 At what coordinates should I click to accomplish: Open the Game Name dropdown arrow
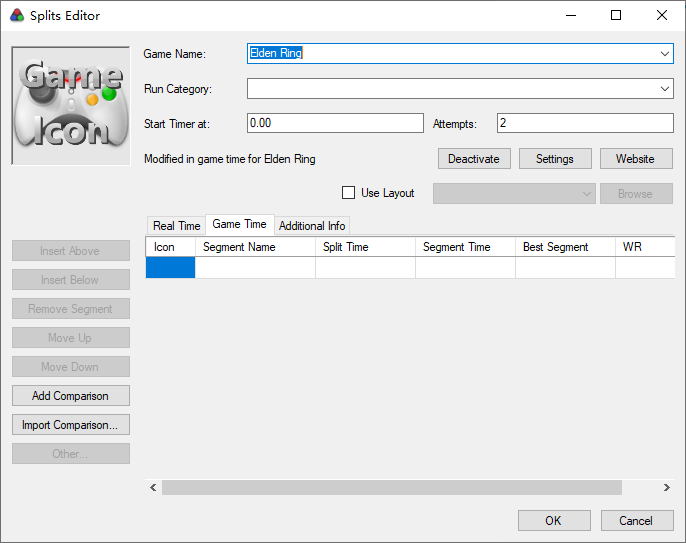click(x=665, y=53)
